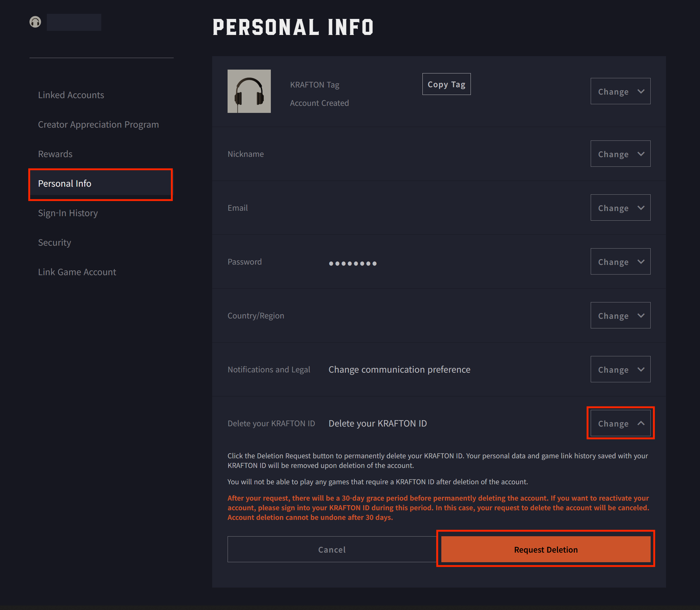The height and width of the screenshot is (610, 700).
Task: Click the Notifications and Legal label
Action: click(269, 370)
